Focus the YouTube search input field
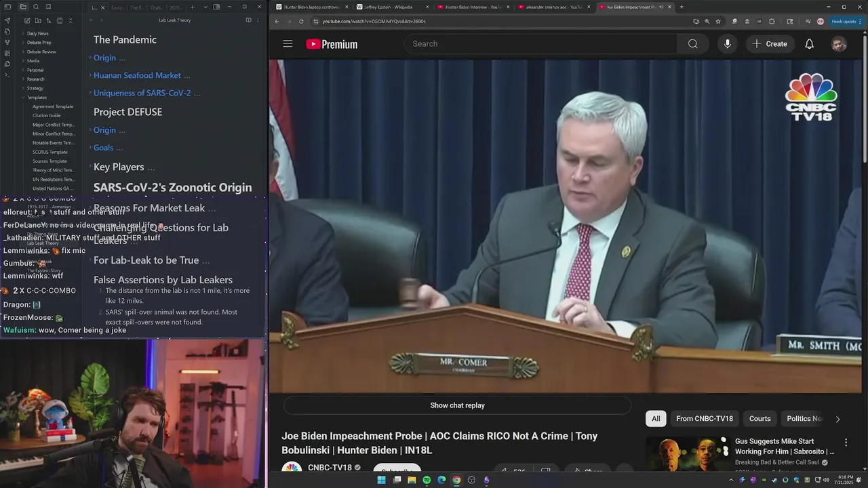The width and height of the screenshot is (868, 488). (540, 44)
